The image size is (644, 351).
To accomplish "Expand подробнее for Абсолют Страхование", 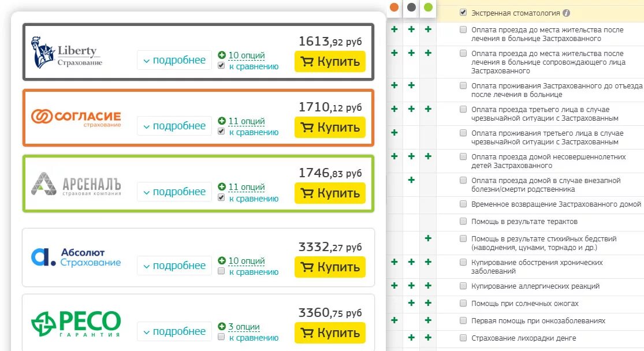I will [174, 266].
